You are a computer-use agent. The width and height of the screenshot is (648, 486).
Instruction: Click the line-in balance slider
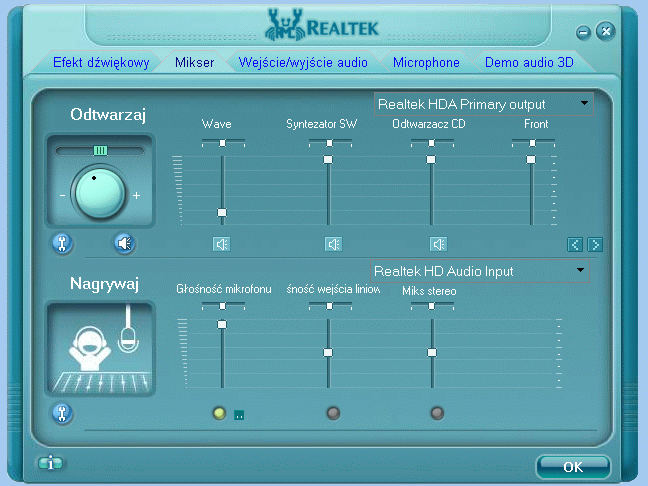330,306
